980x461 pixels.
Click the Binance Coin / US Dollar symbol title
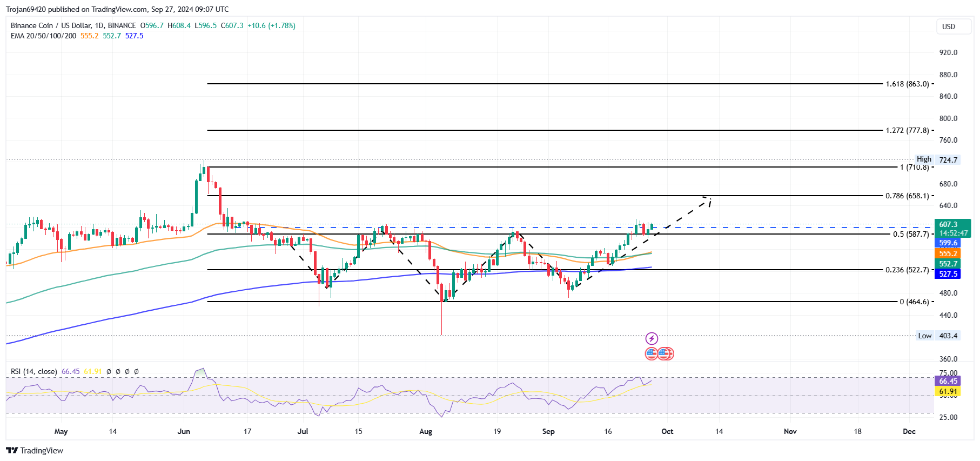(73, 25)
